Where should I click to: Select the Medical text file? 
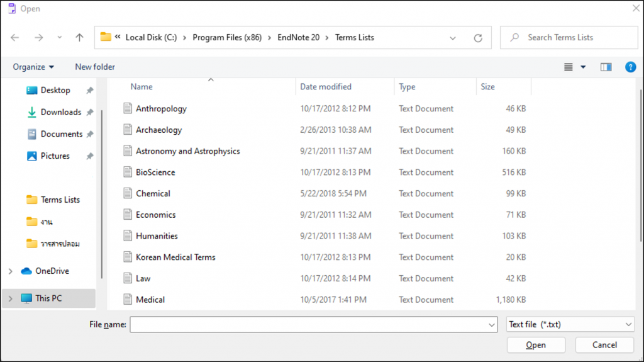pyautogui.click(x=150, y=300)
